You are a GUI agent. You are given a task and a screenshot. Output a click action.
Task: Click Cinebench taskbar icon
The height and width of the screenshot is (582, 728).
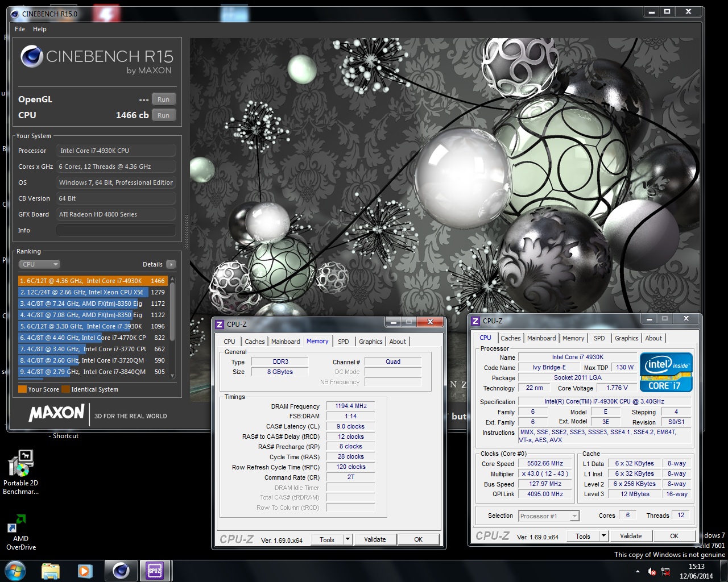click(x=121, y=571)
